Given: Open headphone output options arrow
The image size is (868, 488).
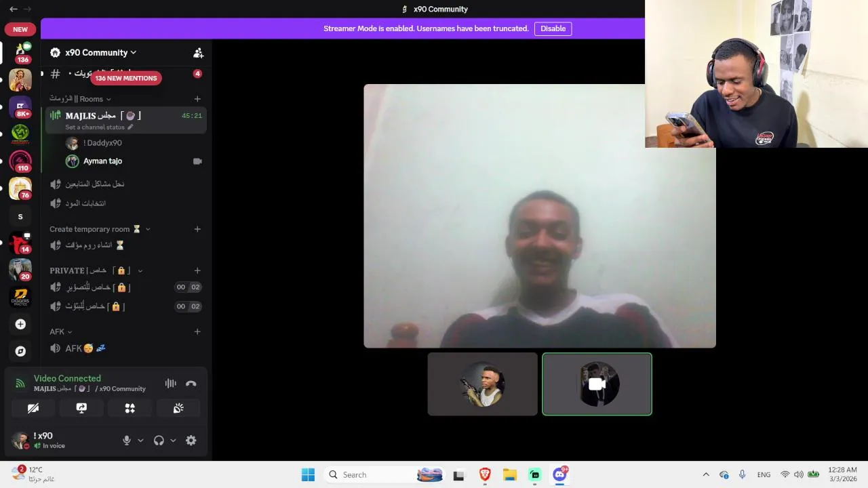Looking at the screenshot, I should (x=173, y=441).
